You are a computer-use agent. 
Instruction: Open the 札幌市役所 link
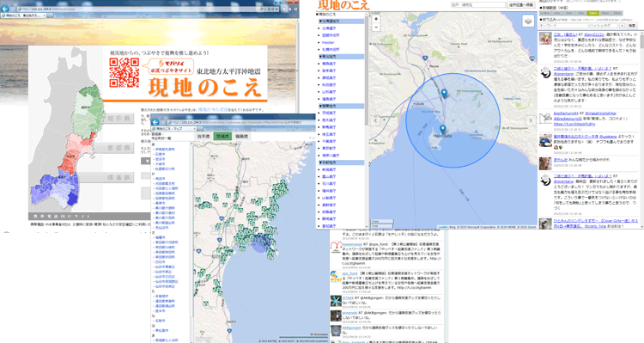331,49
